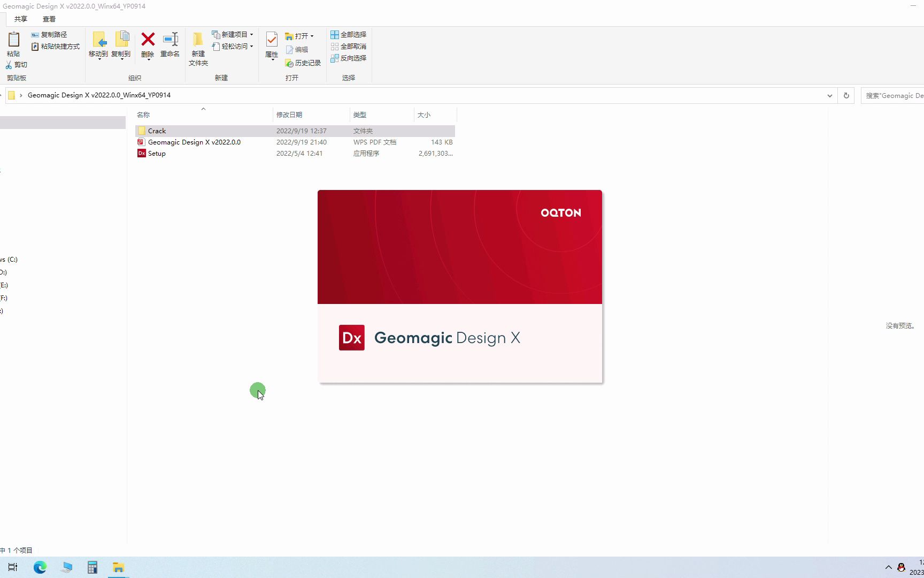Click Copy path (复制路径)

[x=49, y=34]
